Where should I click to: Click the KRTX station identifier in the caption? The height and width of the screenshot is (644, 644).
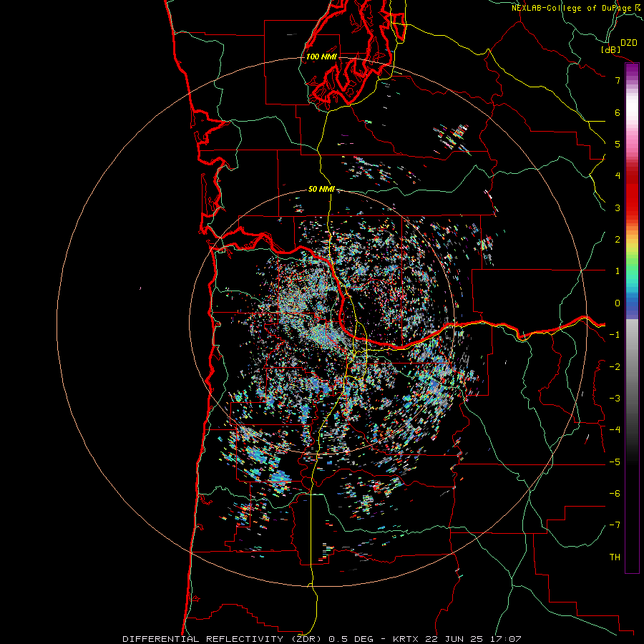pos(406,639)
